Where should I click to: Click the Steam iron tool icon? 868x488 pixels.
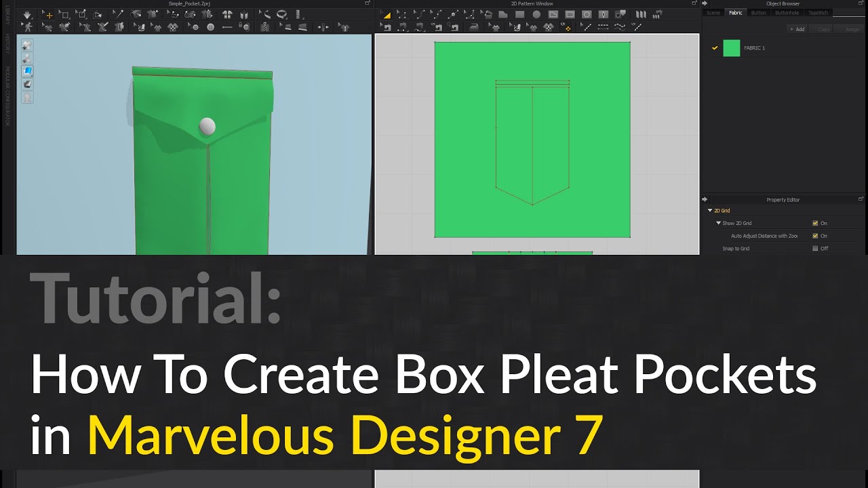point(474,27)
